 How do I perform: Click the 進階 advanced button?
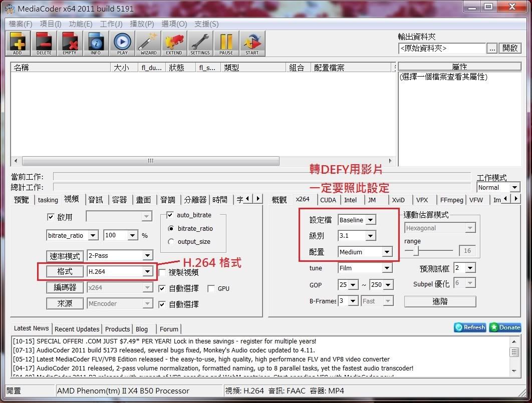tap(440, 301)
